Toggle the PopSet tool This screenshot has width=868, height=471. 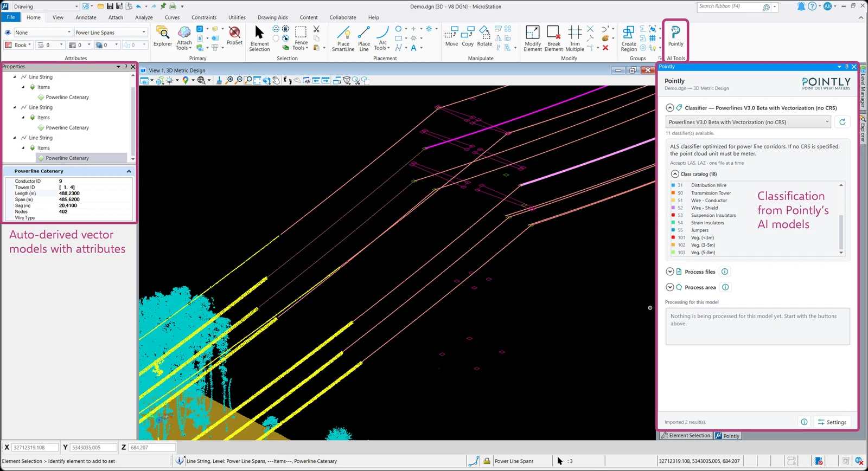pyautogui.click(x=234, y=36)
